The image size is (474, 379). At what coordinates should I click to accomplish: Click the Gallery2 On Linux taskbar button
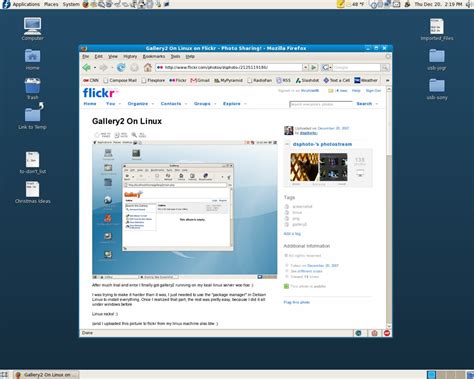coord(46,375)
